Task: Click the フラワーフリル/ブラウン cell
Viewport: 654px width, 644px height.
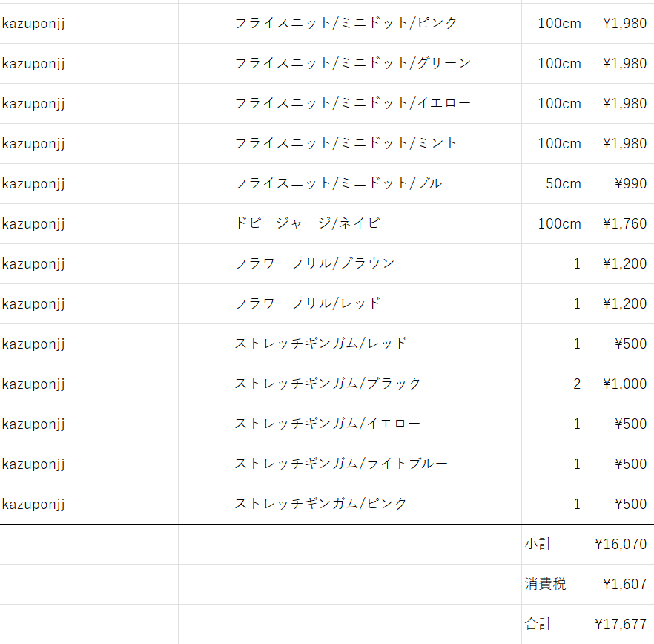Action: point(376,264)
